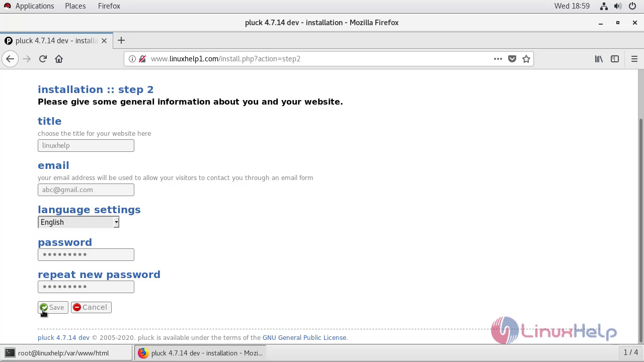This screenshot has width=644, height=362.
Task: Click the insecure connection padlock icon
Action: (142, 59)
